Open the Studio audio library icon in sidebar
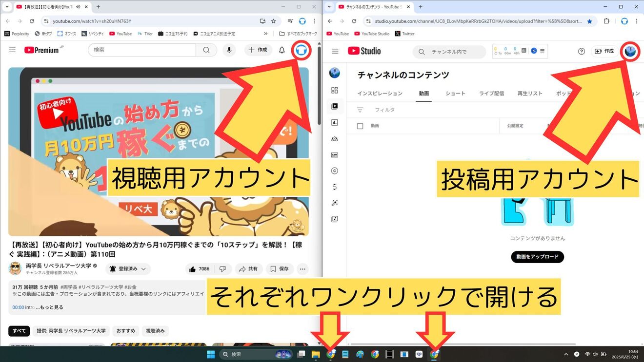The height and width of the screenshot is (362, 644). click(335, 219)
